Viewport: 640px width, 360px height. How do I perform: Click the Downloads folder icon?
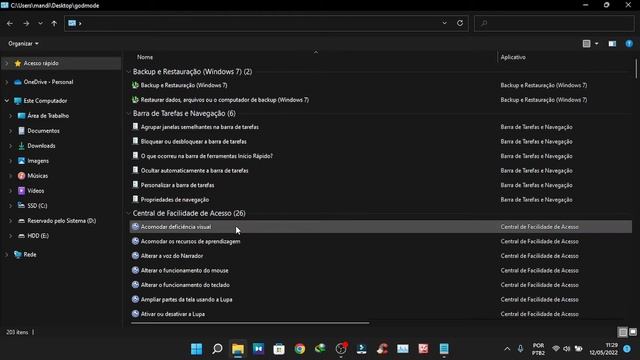[21, 146]
